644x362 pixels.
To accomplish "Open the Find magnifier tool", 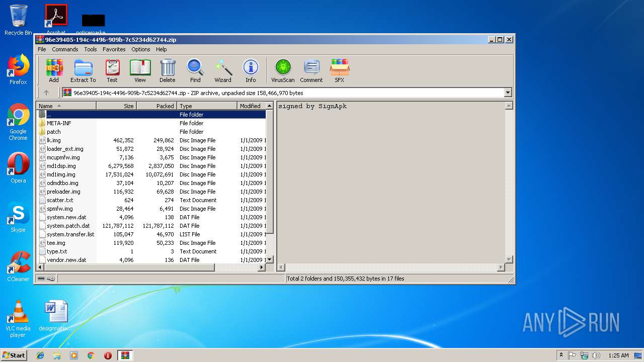I will tap(195, 70).
